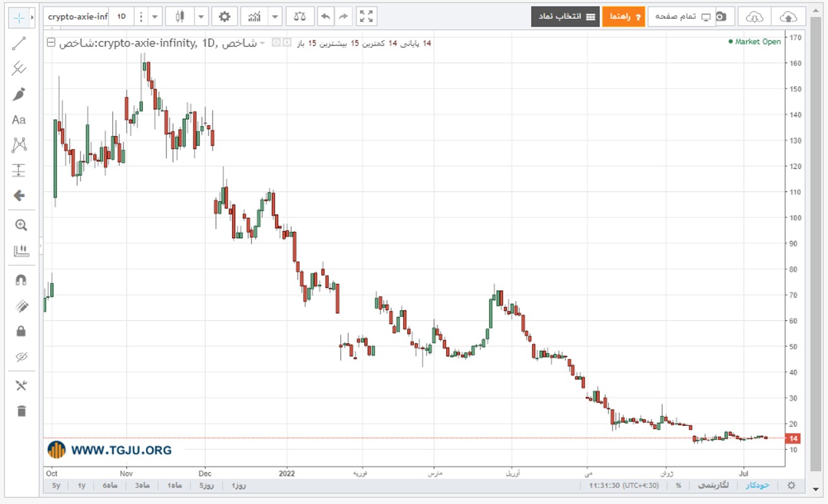Select the long/short position prediction tool
Viewport: 828px width, 504px height.
[20, 170]
